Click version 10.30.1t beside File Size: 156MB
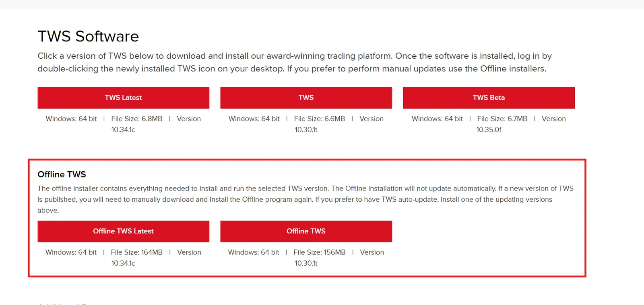The image size is (644, 305). pyautogui.click(x=306, y=263)
